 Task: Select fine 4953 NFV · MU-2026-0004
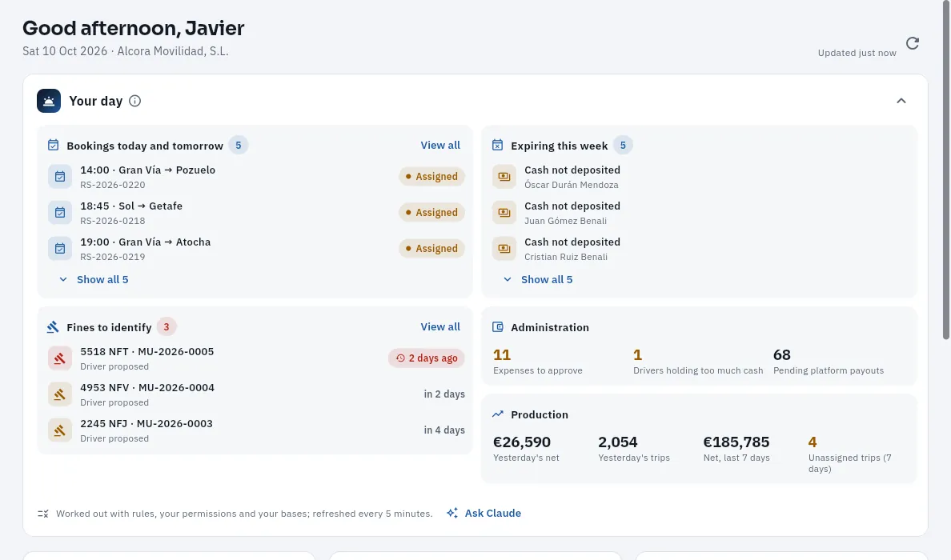coord(255,394)
